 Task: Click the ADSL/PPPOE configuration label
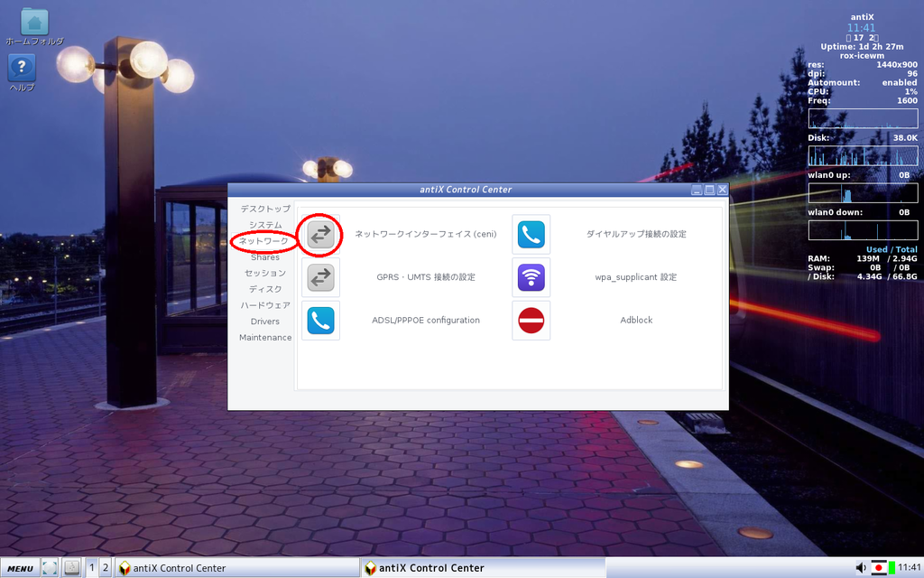coord(426,321)
